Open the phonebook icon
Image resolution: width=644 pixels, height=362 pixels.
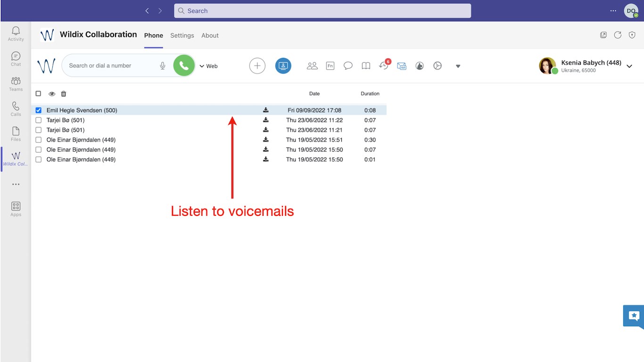[366, 66]
